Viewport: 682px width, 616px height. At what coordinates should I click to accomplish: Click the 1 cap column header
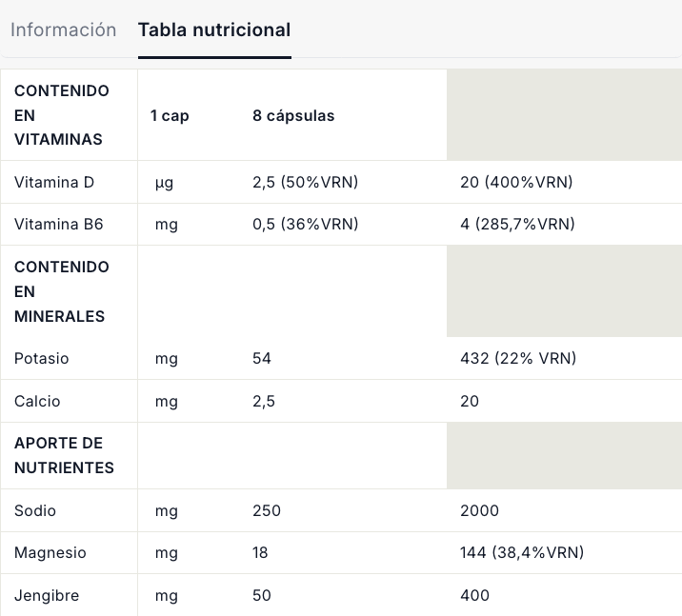(170, 116)
